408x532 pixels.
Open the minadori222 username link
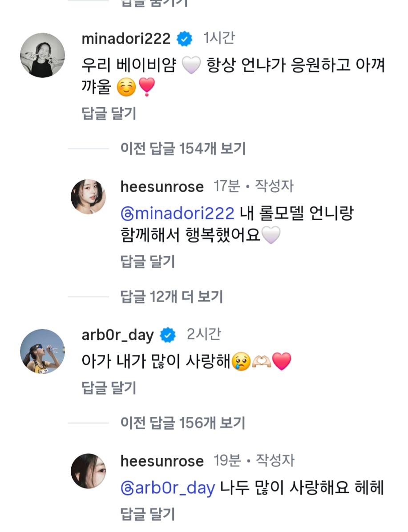pyautogui.click(x=126, y=39)
